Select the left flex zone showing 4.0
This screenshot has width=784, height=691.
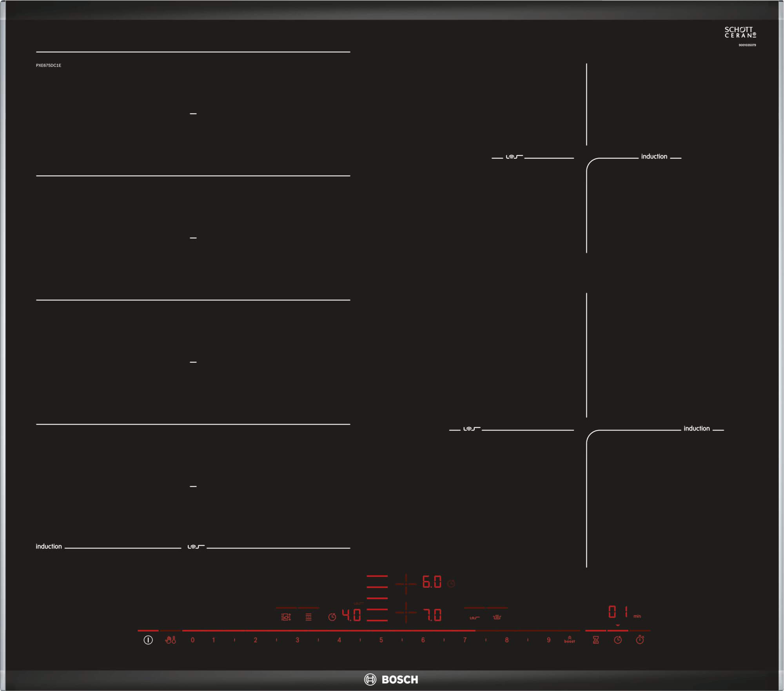[351, 615]
